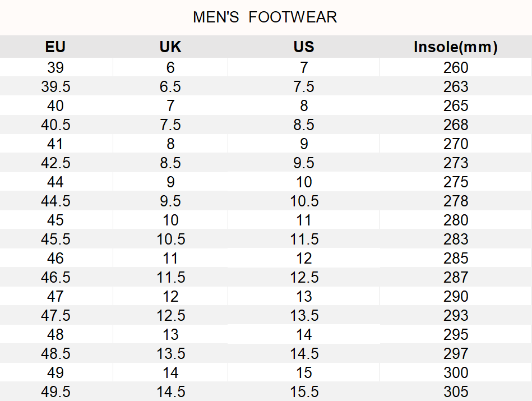Click EU size 45.5 cell

pyautogui.click(x=55, y=239)
